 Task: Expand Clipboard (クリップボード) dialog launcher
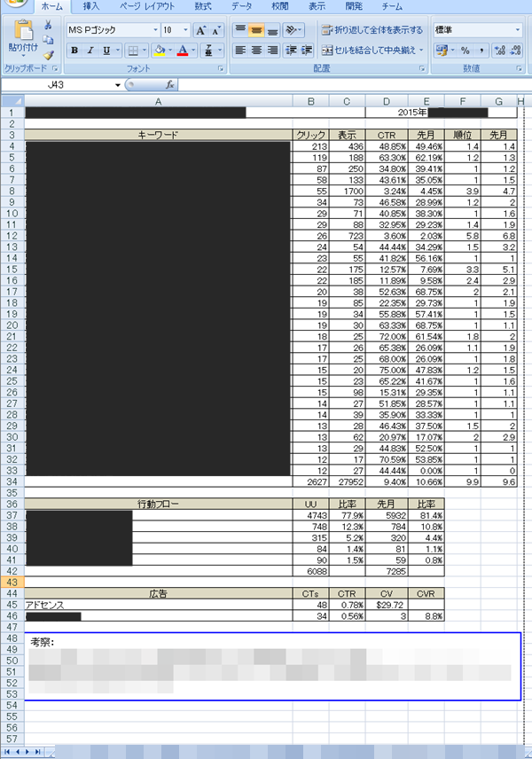click(x=55, y=69)
